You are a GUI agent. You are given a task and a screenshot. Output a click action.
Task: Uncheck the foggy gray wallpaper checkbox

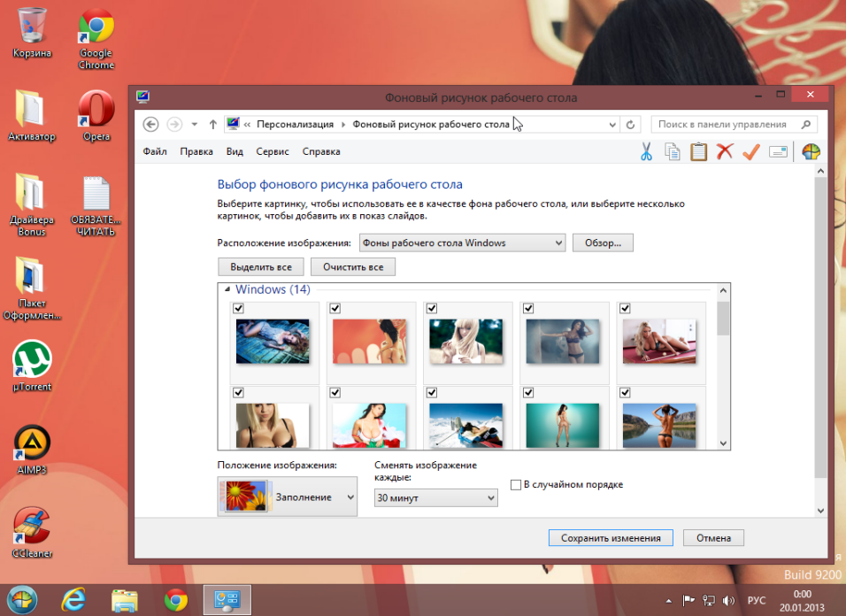tap(528, 308)
